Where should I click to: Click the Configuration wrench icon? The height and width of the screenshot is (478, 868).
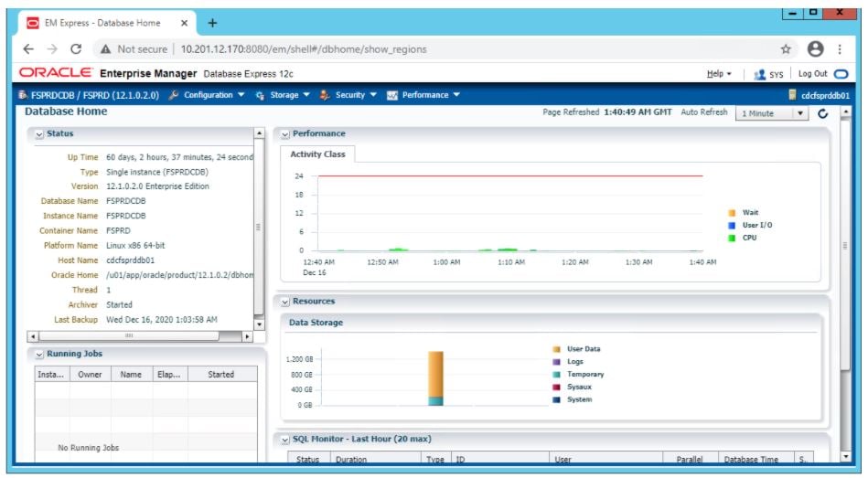point(173,95)
